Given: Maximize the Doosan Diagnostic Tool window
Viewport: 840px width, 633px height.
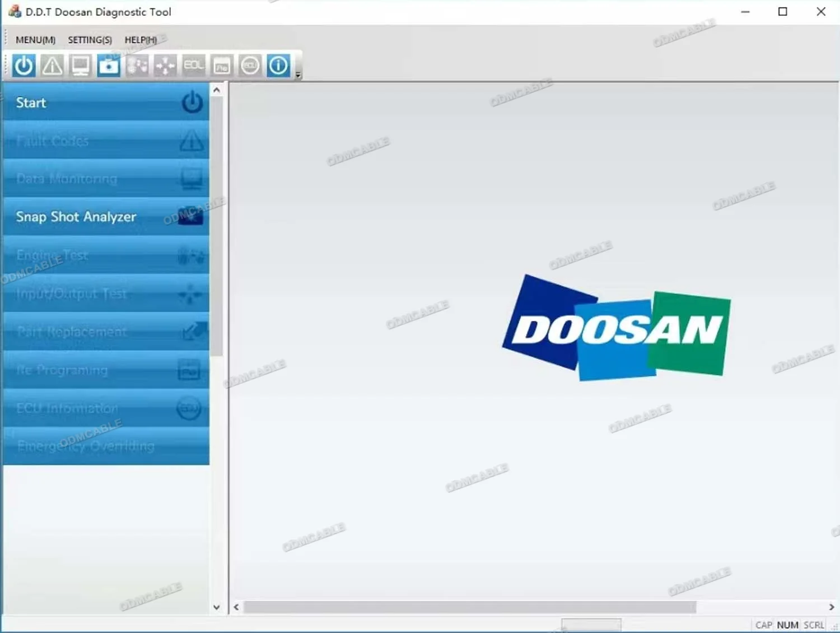Looking at the screenshot, I should click(x=783, y=12).
